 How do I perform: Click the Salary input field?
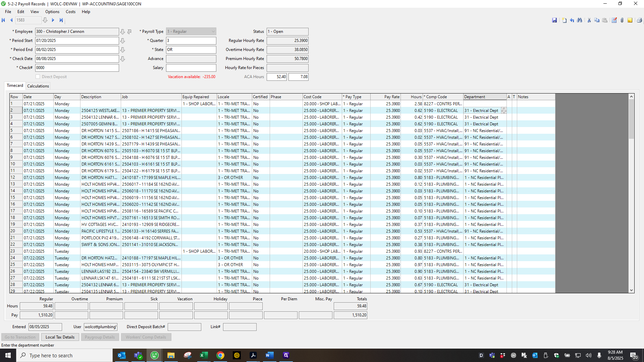pos(191,68)
